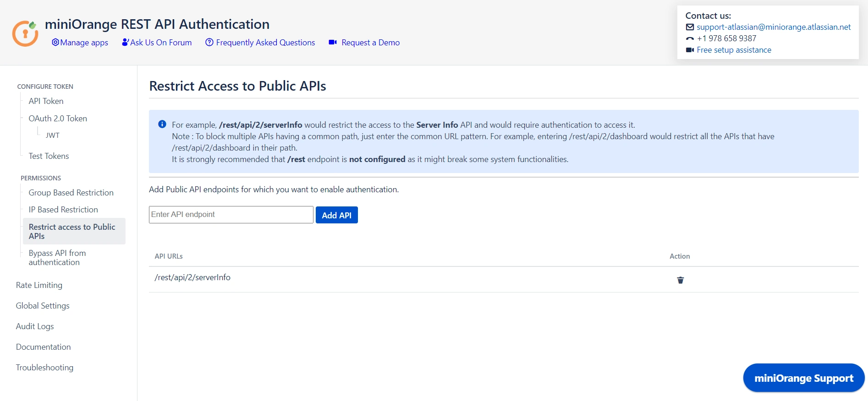Click the Action column header

[680, 256]
